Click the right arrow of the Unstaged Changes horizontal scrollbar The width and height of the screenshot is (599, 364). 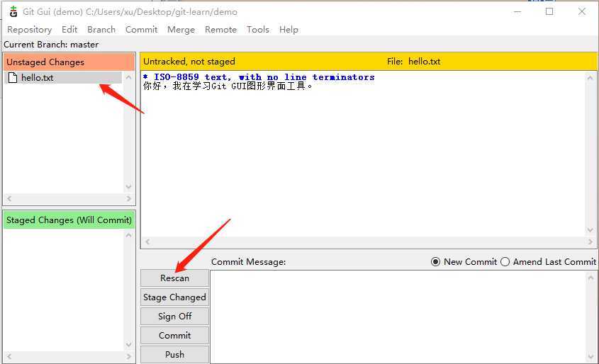tap(129, 198)
